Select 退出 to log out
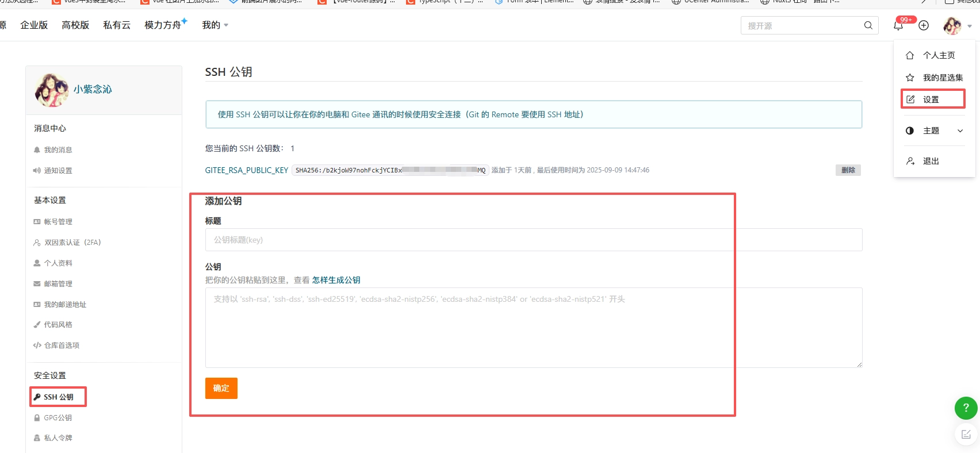Viewport: 980px width, 453px height. (931, 161)
